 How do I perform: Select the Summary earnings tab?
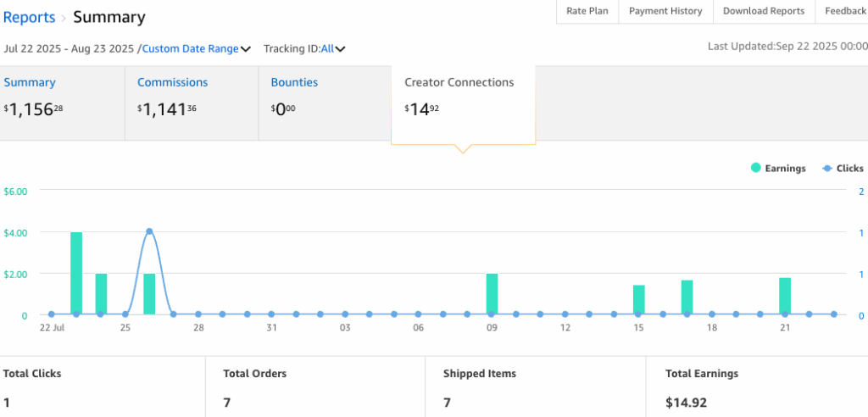pos(30,83)
